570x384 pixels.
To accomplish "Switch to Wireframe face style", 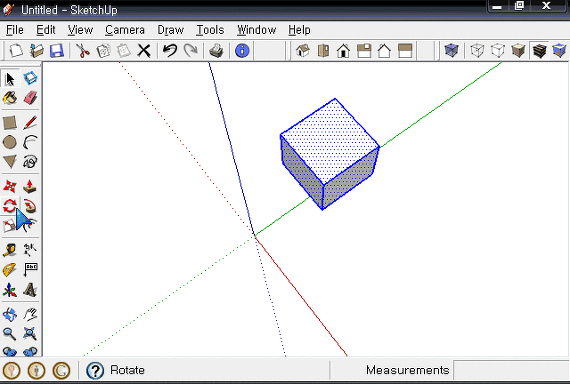I will [477, 51].
